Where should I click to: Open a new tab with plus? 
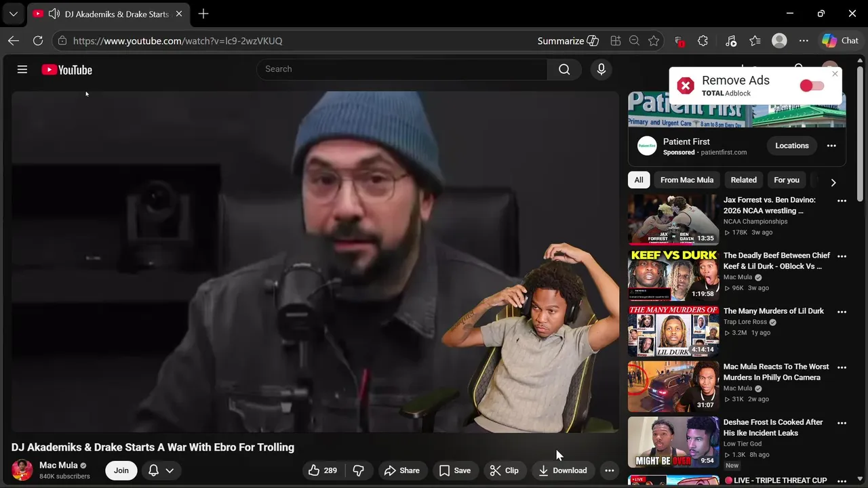pyautogui.click(x=203, y=14)
